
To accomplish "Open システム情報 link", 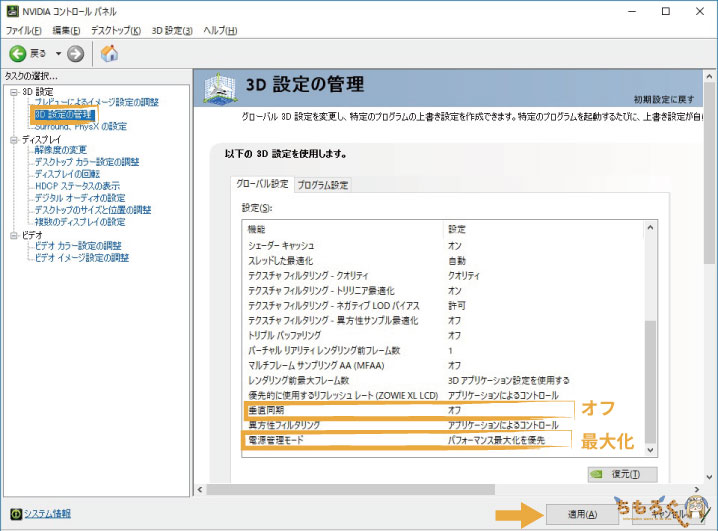I will (x=47, y=514).
